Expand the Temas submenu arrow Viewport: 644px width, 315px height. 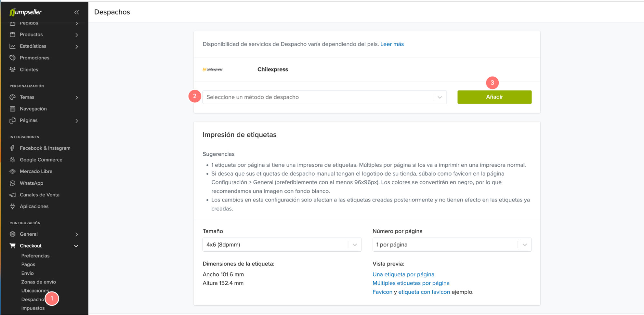(77, 97)
